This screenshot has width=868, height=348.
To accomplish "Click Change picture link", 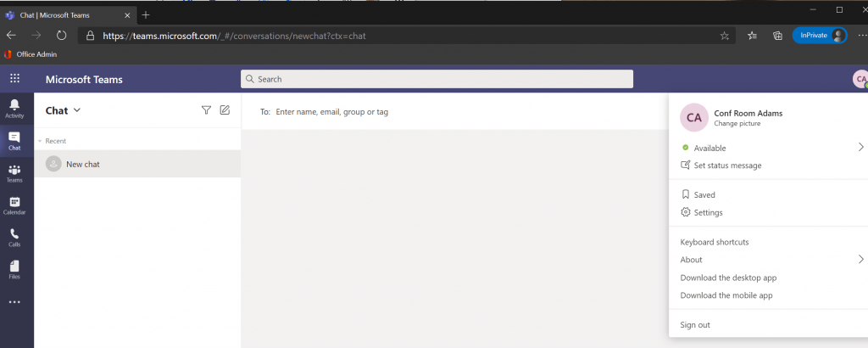I will [737, 124].
